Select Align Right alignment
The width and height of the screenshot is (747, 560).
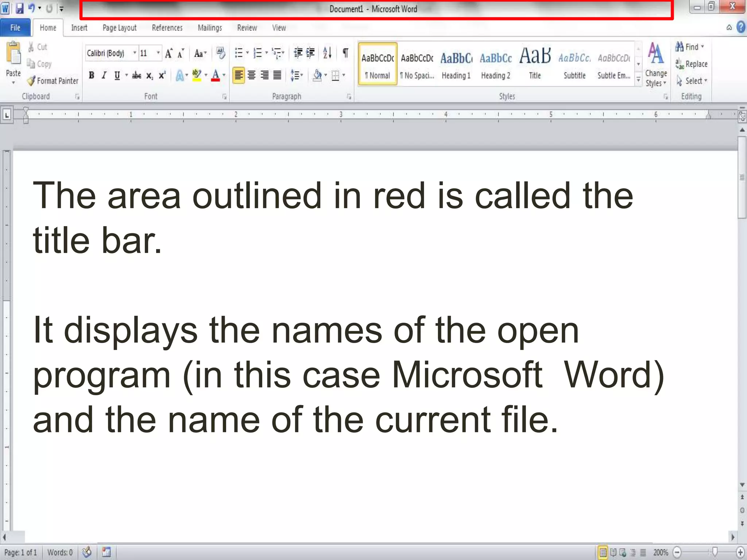[264, 75]
